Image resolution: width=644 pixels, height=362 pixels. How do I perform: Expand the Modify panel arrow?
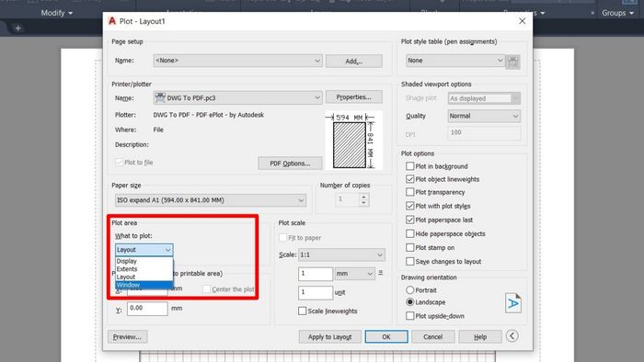coord(71,13)
